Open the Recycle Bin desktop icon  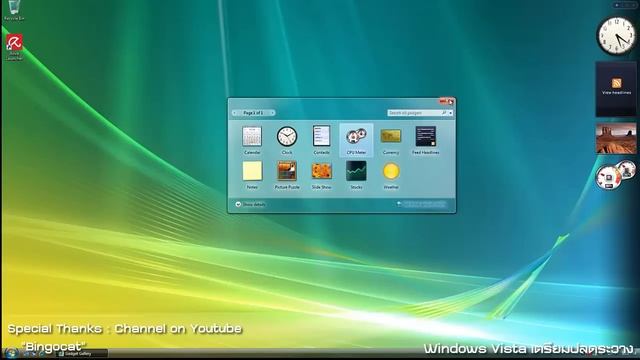point(14,10)
